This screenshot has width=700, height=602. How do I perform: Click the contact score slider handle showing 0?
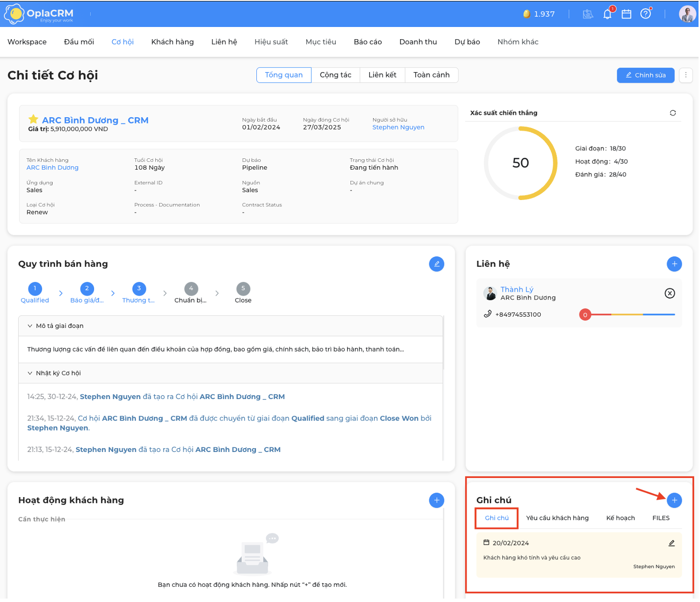point(585,315)
